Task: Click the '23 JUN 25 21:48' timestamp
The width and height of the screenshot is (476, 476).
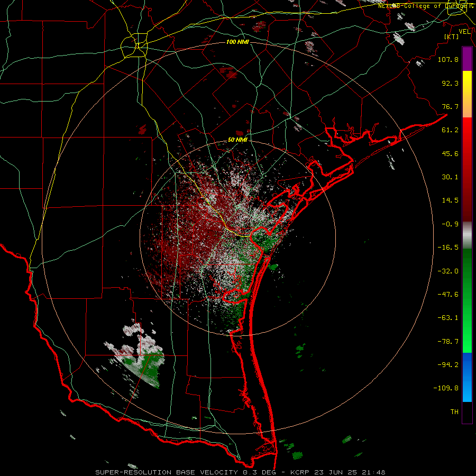Action: click(349, 472)
